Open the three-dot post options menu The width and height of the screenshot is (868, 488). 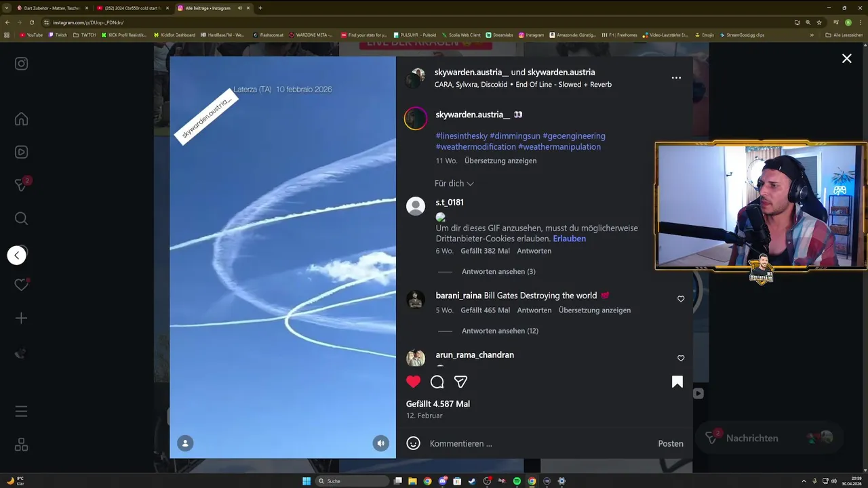click(676, 78)
